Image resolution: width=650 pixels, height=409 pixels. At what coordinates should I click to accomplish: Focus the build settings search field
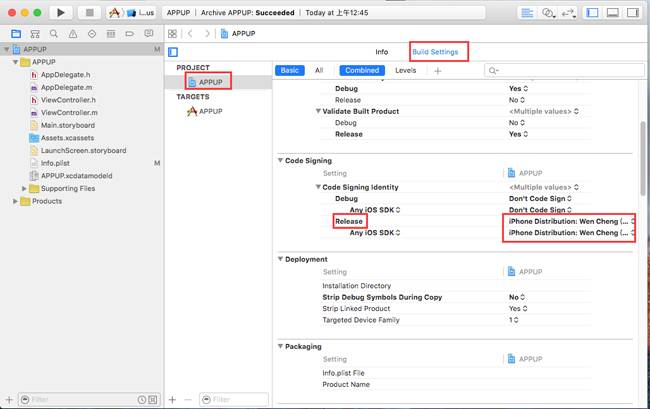564,70
